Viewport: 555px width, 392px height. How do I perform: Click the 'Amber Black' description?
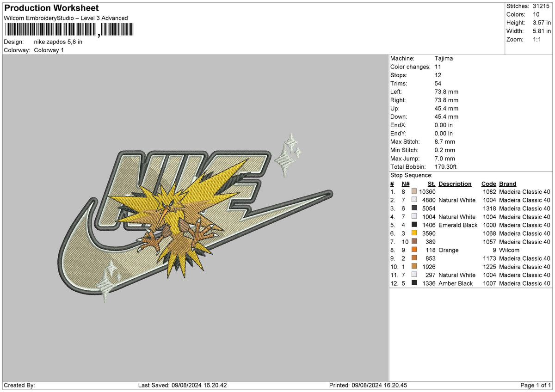point(456,283)
